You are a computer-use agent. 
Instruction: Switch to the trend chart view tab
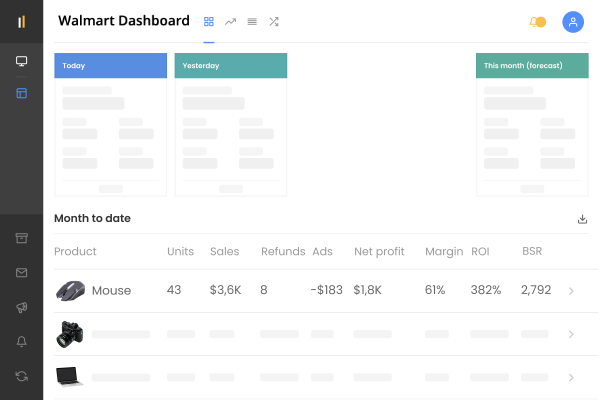[231, 21]
